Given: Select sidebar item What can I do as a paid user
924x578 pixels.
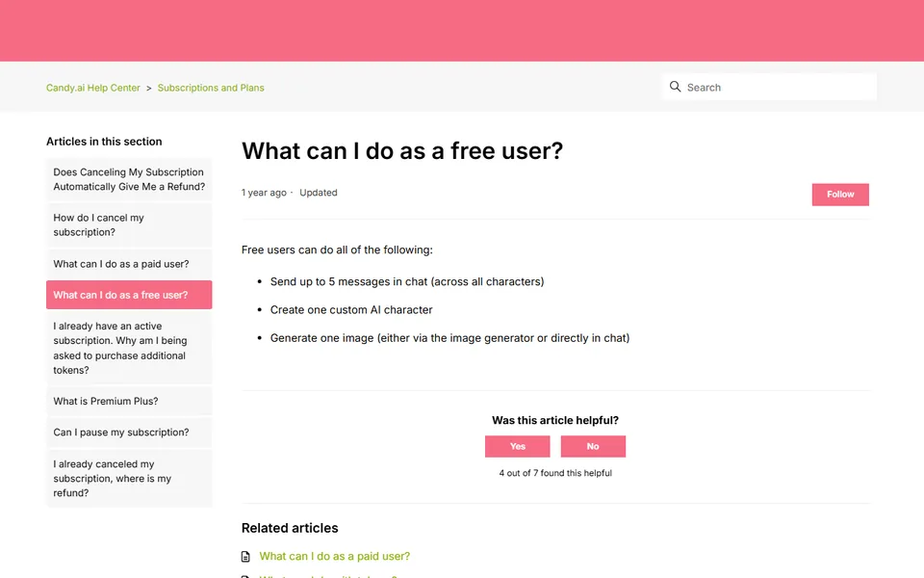Looking at the screenshot, I should pos(129,264).
